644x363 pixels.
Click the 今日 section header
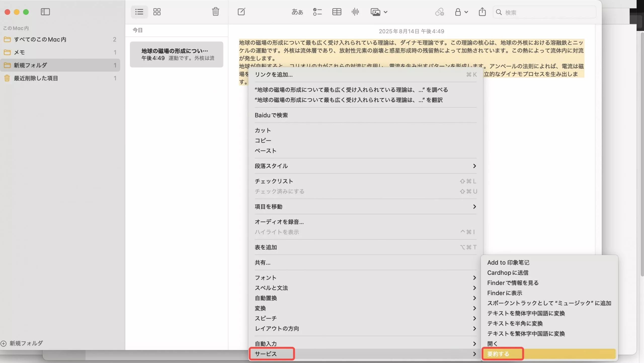[x=138, y=30]
